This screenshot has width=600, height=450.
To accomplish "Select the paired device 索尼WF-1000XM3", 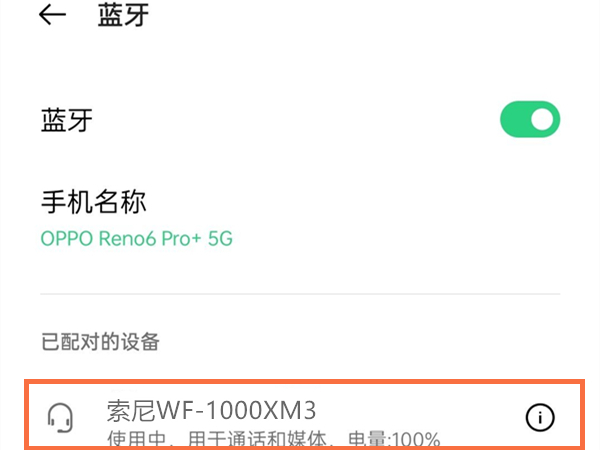I will point(211,411).
